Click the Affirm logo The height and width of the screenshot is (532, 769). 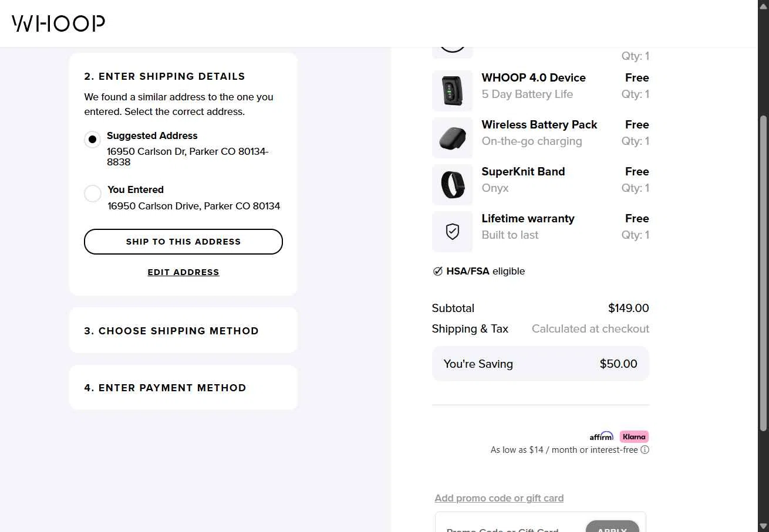click(601, 436)
